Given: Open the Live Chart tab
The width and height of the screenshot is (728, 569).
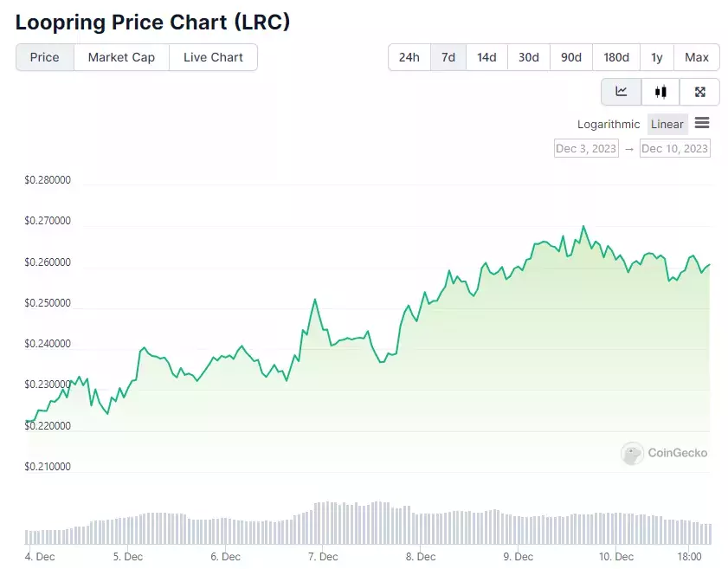Looking at the screenshot, I should tap(213, 57).
